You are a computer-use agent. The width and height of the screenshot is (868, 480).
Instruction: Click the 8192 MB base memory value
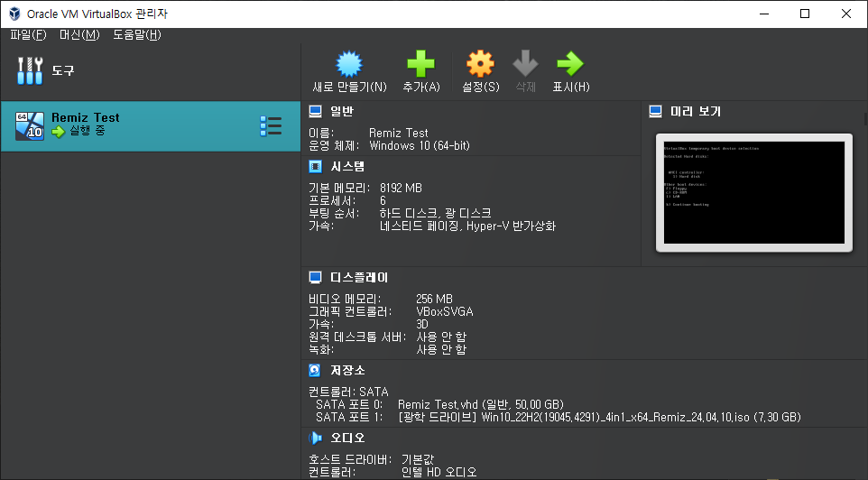401,189
